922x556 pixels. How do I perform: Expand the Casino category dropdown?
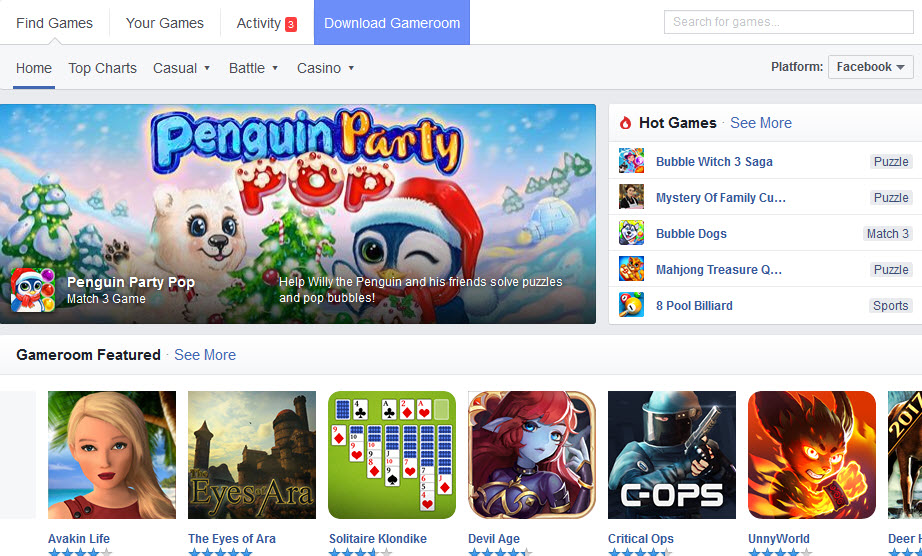[326, 68]
